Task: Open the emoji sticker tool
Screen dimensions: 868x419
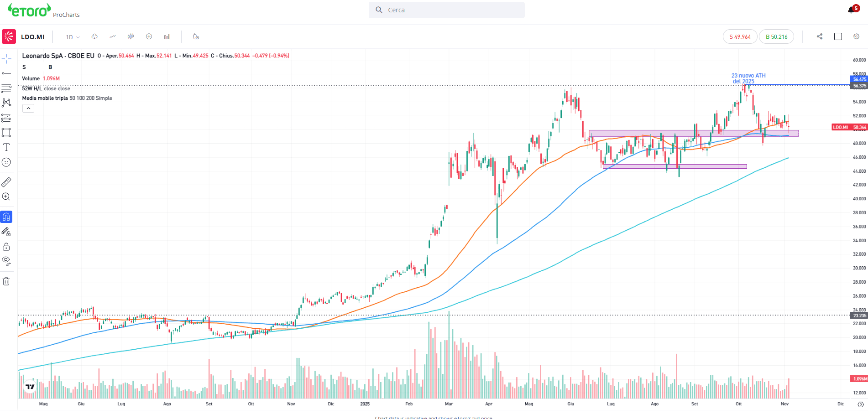Action: 6,162
